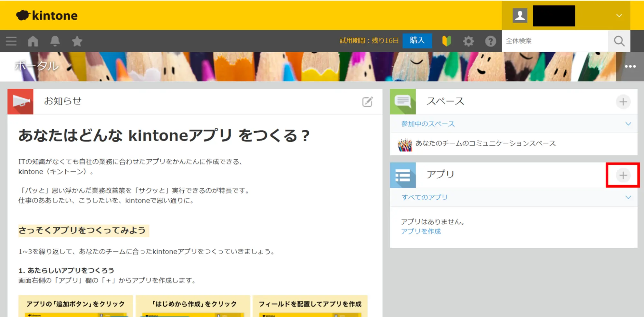
Task: Add a new space with plus button
Action: (623, 102)
